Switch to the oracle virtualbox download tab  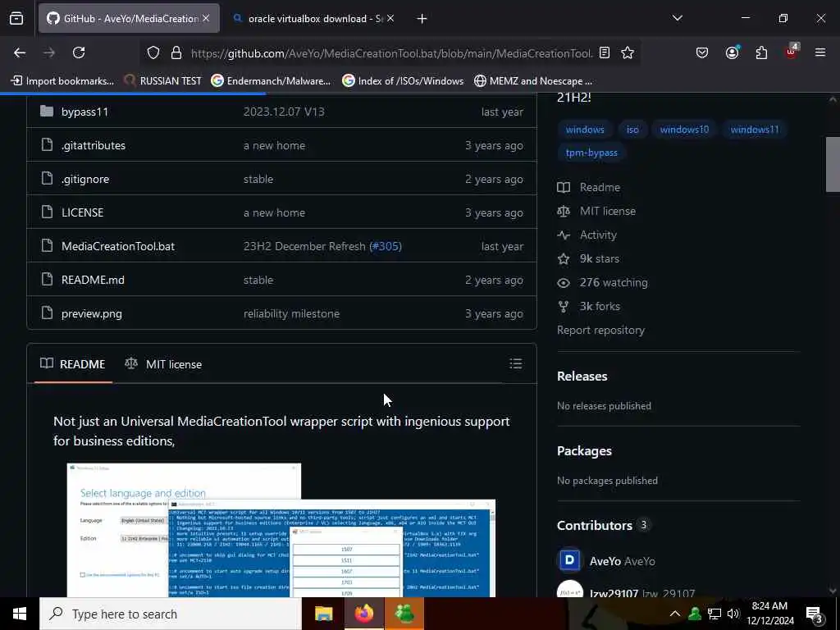(x=313, y=19)
